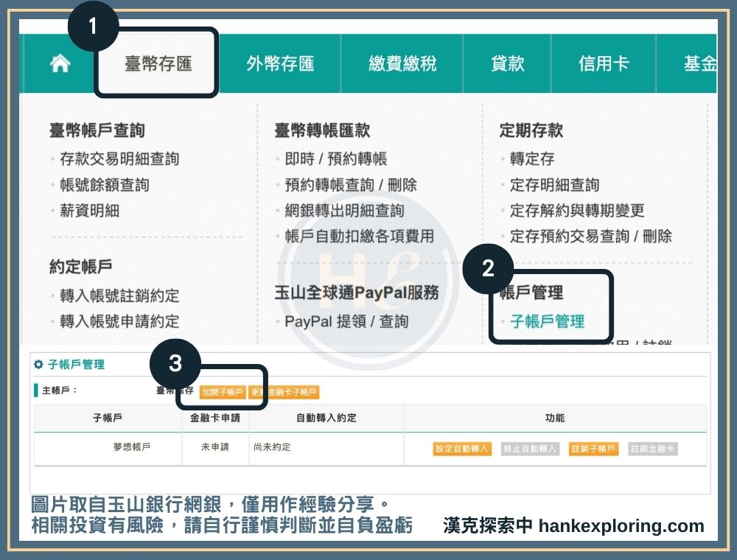Click 子帳戶管理 under 帳戶管理
The width and height of the screenshot is (737, 560).
[x=547, y=321]
